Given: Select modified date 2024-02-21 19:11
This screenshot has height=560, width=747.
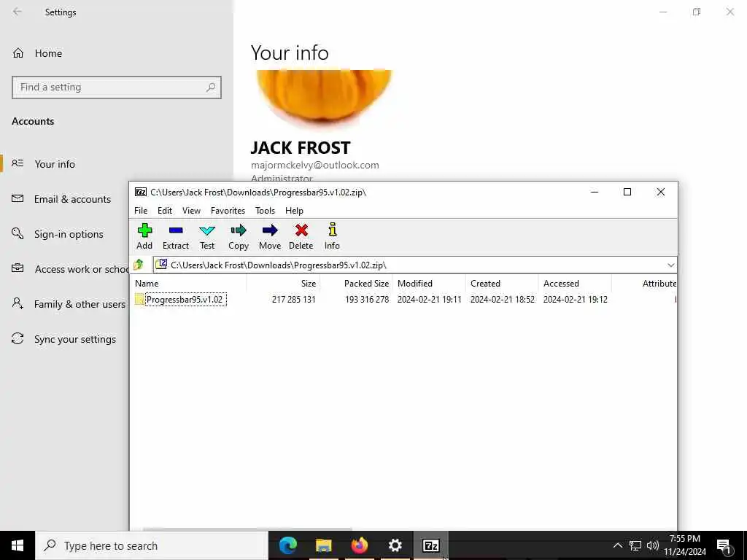Looking at the screenshot, I should [x=429, y=300].
